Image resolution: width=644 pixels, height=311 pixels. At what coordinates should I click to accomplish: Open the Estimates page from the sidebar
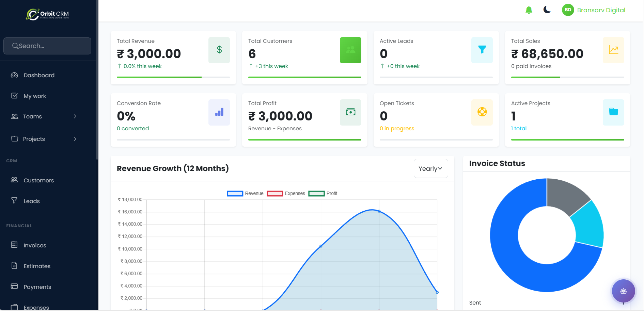click(37, 266)
